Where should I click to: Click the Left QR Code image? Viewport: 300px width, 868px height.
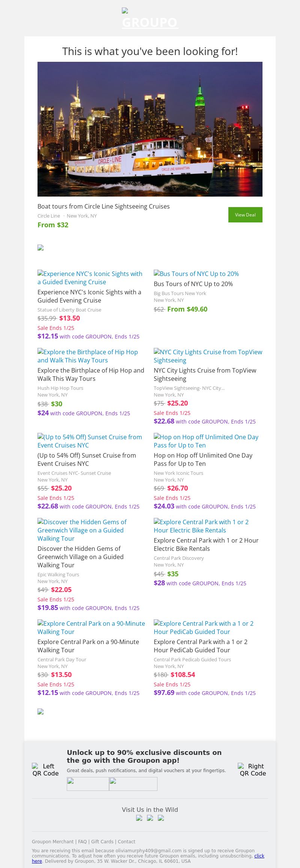click(x=45, y=770)
